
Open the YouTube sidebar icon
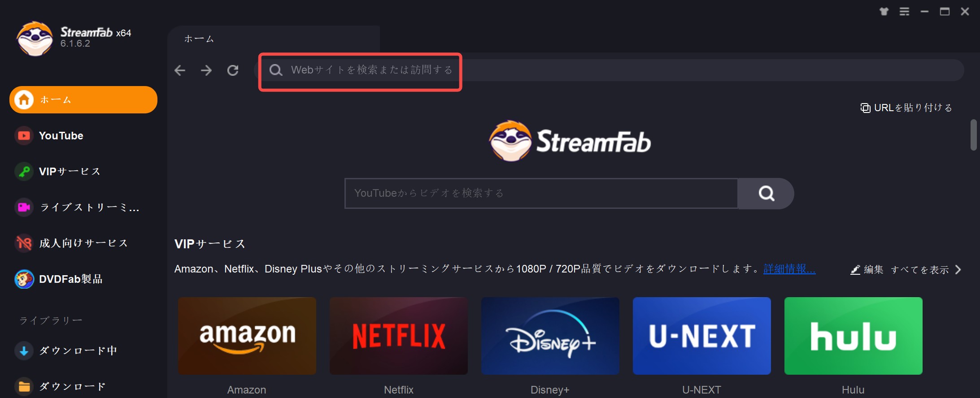(x=24, y=135)
